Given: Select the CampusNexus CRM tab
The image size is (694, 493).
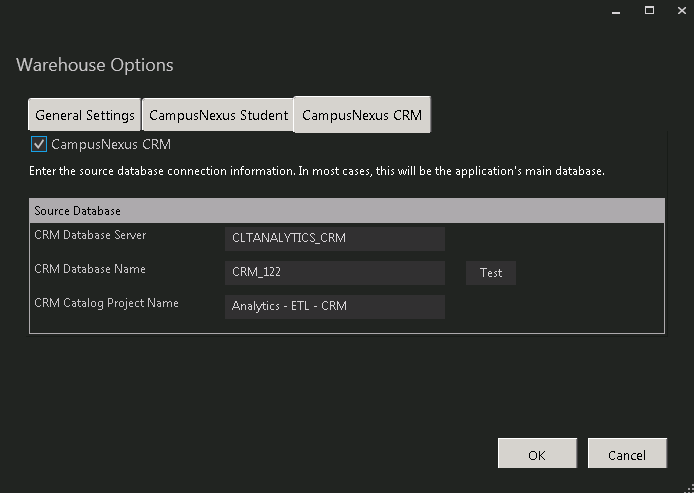Looking at the screenshot, I should tap(362, 115).
